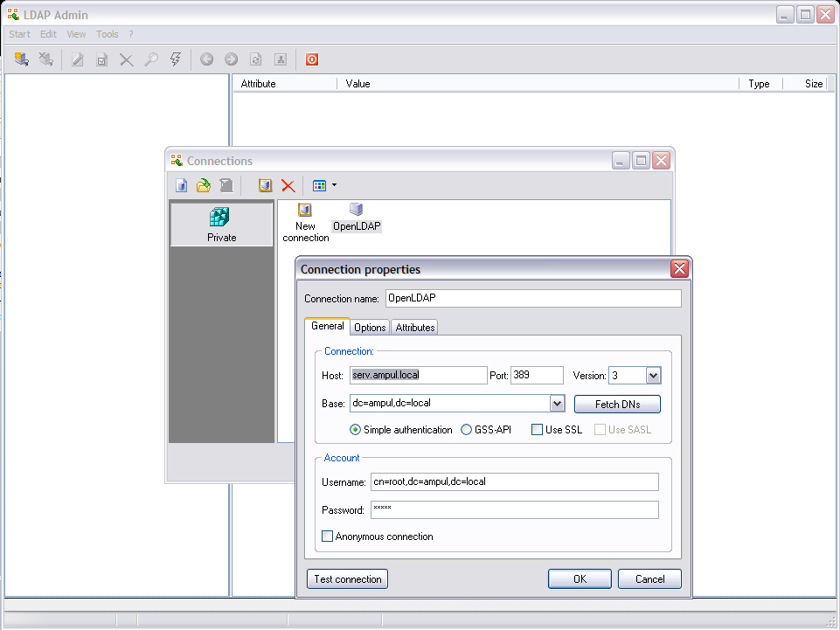Click the search magnifier toolbar icon
The height and width of the screenshot is (630, 840).
(x=150, y=59)
